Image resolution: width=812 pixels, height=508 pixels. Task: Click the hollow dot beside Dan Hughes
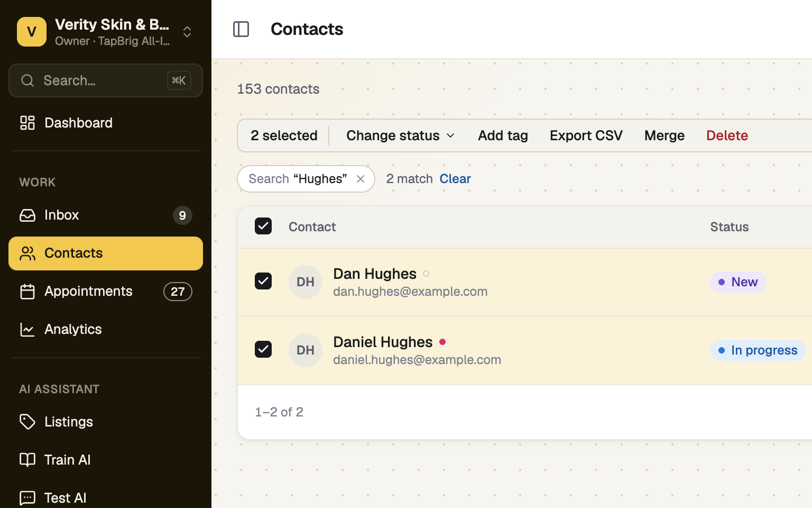point(426,274)
